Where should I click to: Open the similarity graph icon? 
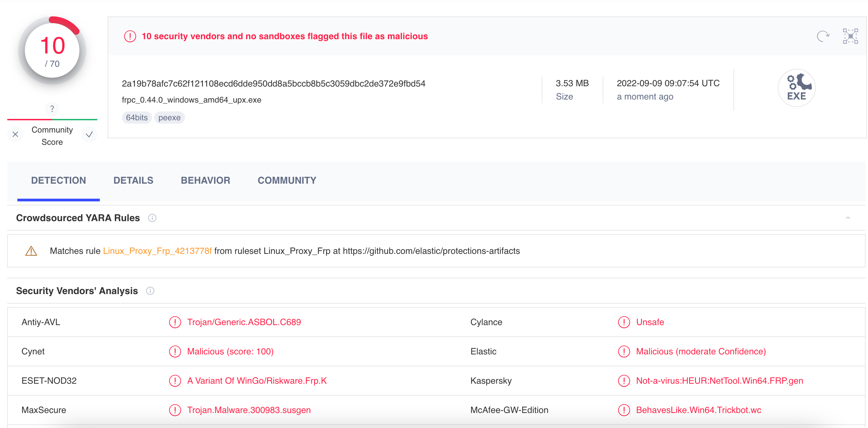pyautogui.click(x=850, y=36)
